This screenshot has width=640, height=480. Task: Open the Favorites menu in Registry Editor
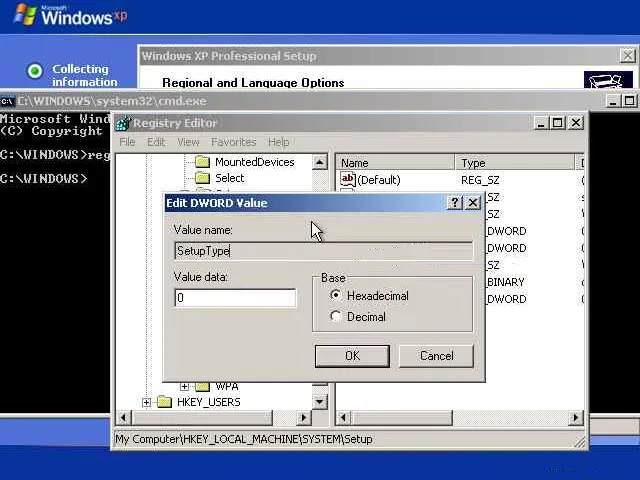[233, 142]
